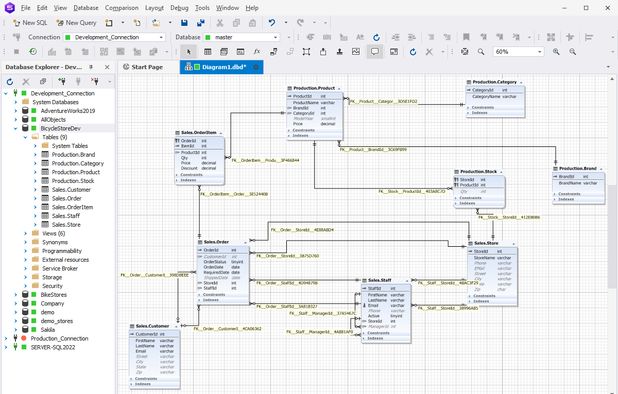Expand the AdventureWorks2019 database node
The height and width of the screenshot is (394, 618).
(16, 111)
